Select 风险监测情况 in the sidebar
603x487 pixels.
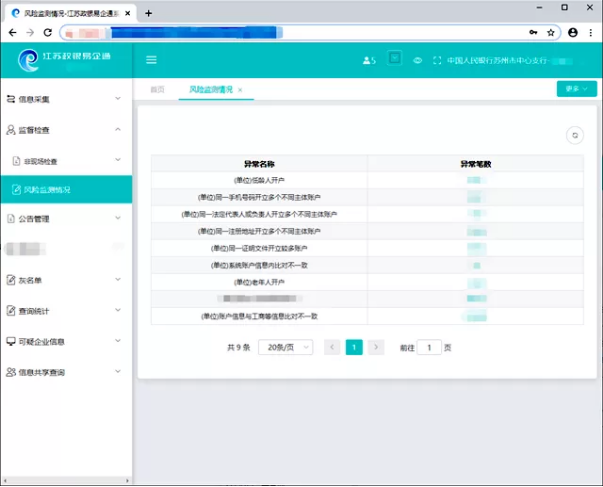click(x=65, y=189)
